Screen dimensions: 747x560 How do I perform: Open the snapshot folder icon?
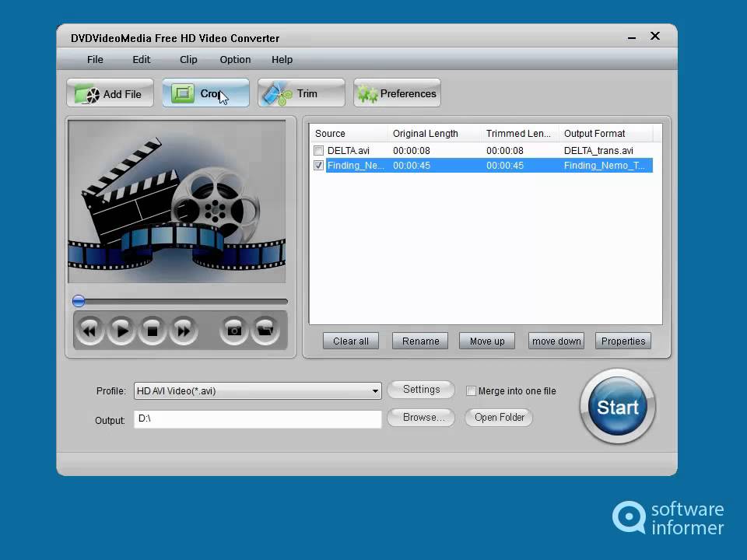click(x=265, y=331)
